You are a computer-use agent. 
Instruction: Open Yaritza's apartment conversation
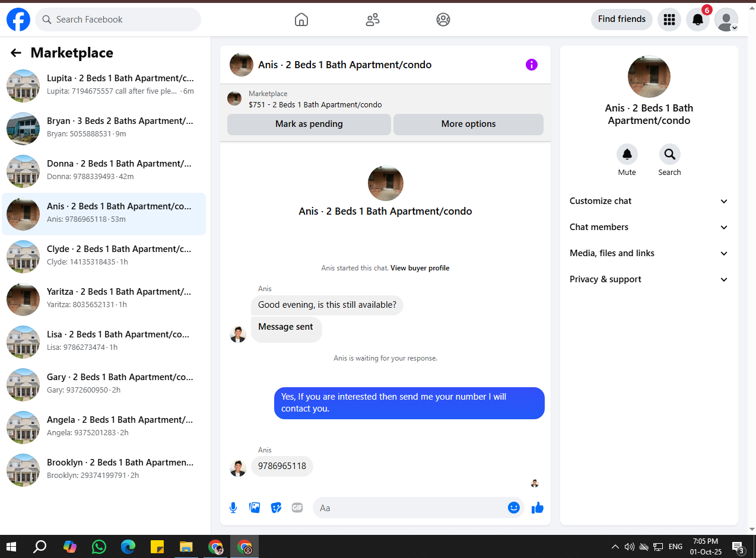click(x=104, y=298)
